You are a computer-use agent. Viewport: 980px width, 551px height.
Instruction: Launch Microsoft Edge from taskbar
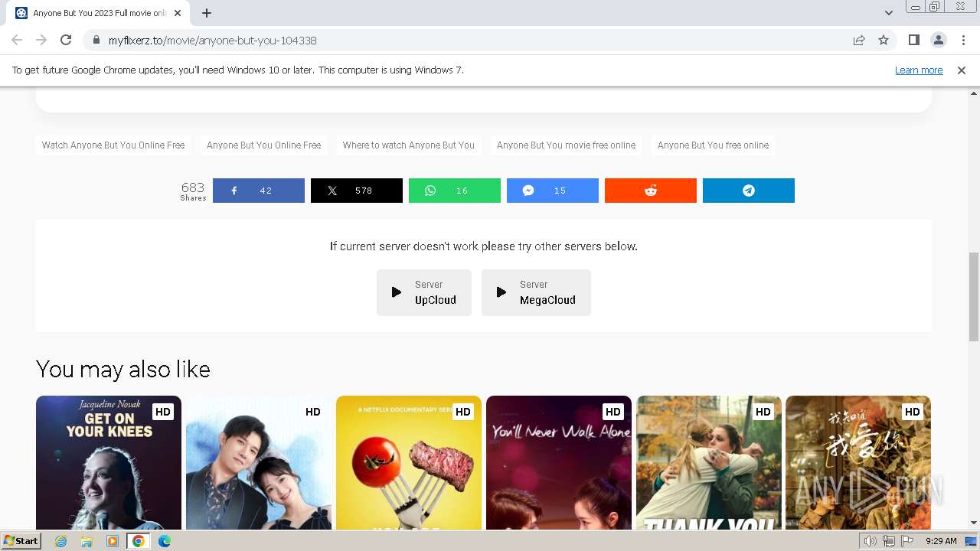coord(165,541)
